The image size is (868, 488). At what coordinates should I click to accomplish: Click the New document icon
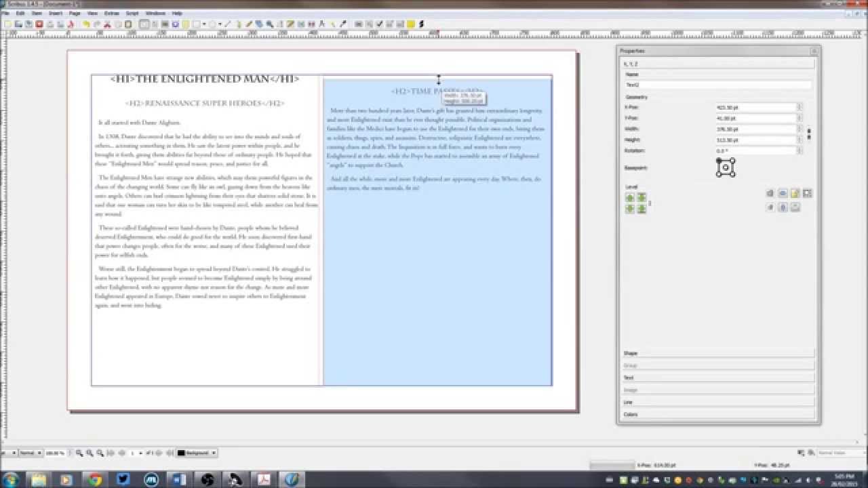click(7, 24)
